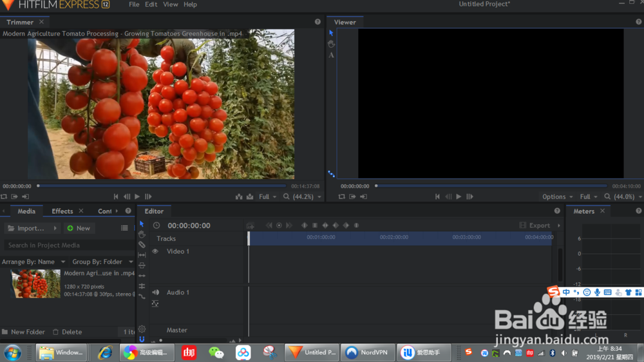Click the Export button
The width and height of the screenshot is (644, 362).
[535, 225]
